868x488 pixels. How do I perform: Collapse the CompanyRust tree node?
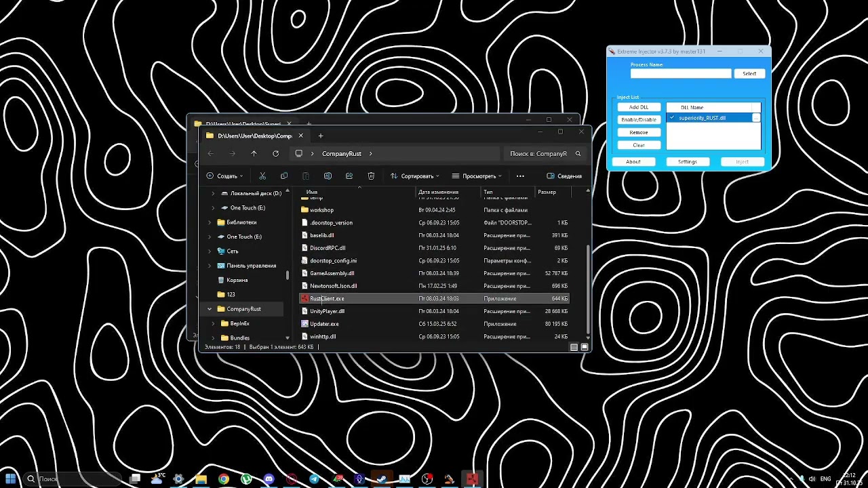(x=210, y=309)
